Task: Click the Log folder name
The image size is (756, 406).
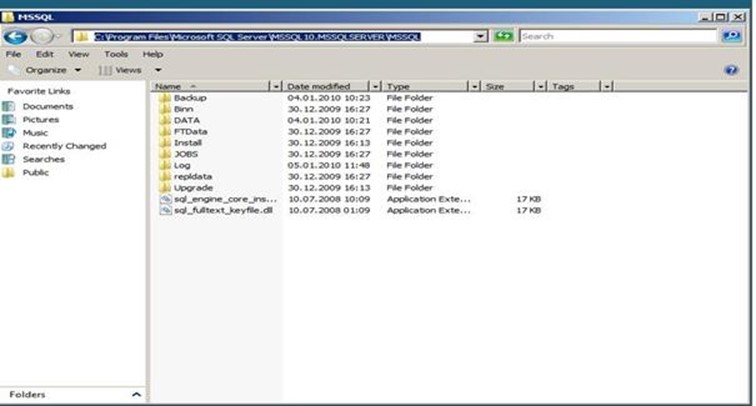Action: click(x=182, y=165)
